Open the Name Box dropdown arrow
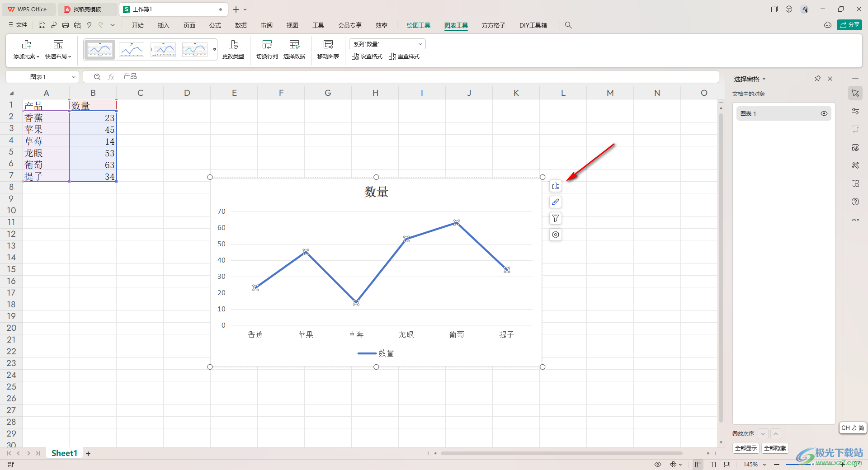 pyautogui.click(x=74, y=77)
